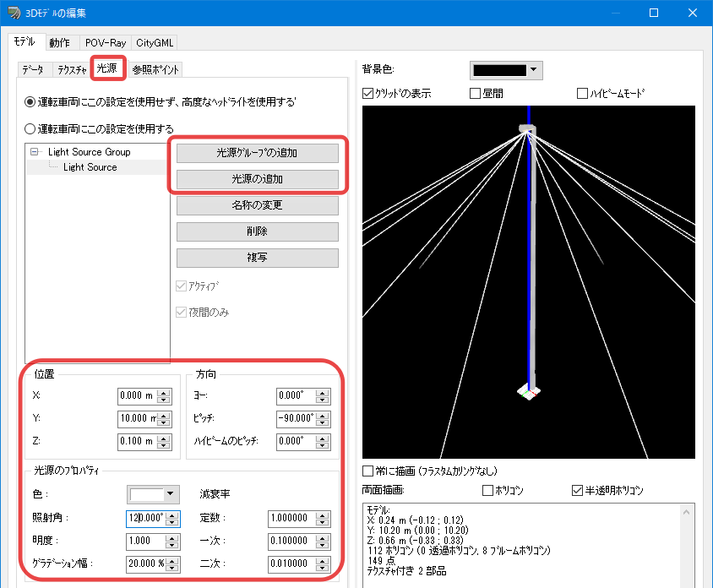This screenshot has height=588, width=713.
Task: Switch to the POV-Ray tab
Action: (x=106, y=43)
